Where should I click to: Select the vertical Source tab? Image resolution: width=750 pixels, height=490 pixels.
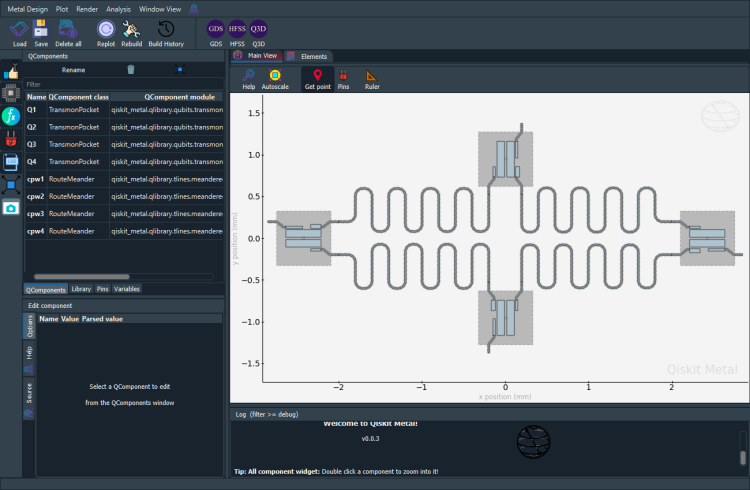click(29, 399)
